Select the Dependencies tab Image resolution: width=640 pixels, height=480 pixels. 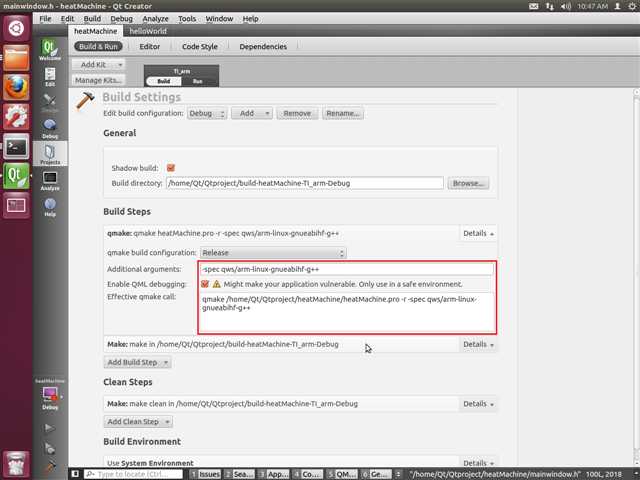(x=263, y=47)
